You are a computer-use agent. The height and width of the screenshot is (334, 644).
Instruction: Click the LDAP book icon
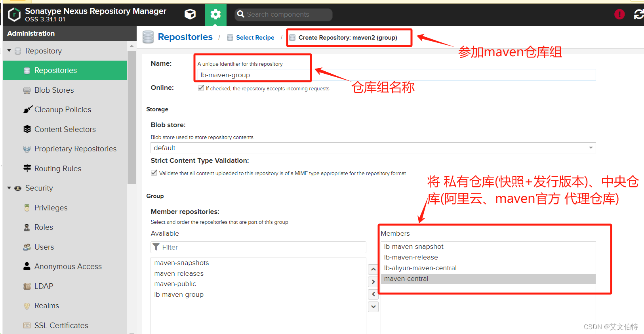click(27, 286)
